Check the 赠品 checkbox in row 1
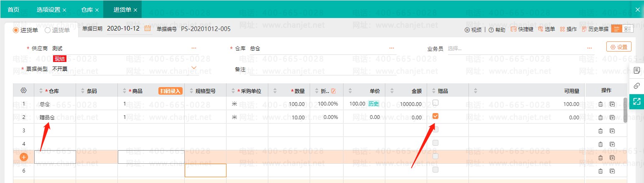 (435, 103)
